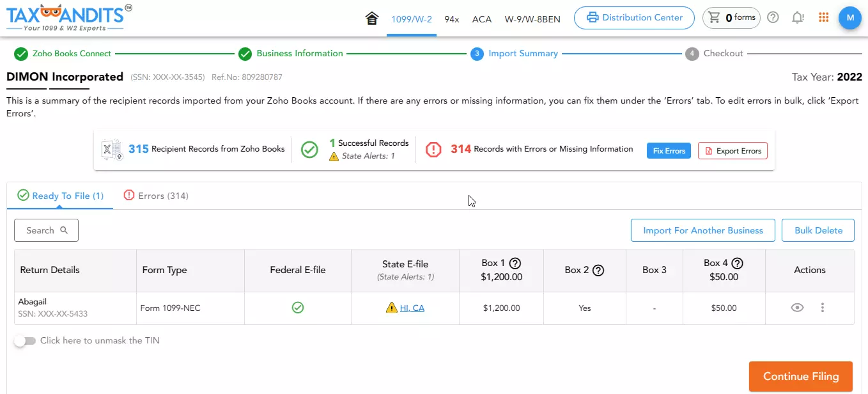Click Import For Another Business
This screenshot has width=868, height=394.
(703, 230)
